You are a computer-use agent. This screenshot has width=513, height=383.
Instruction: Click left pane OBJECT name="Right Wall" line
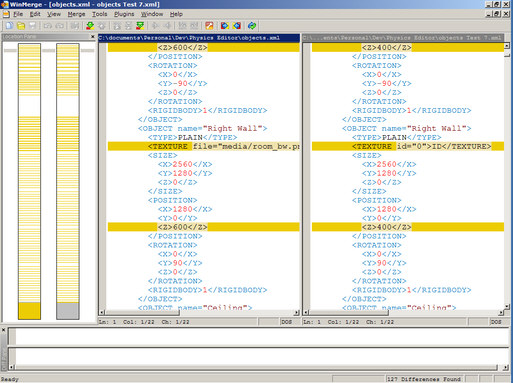[203, 128]
